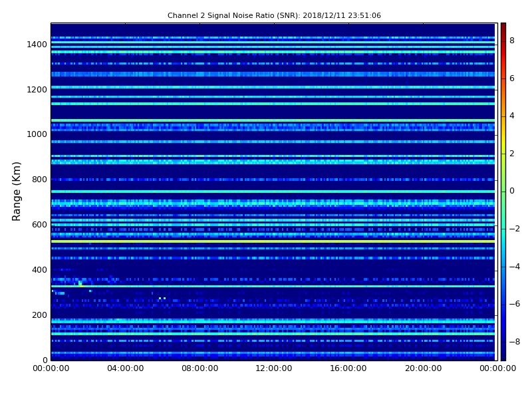This screenshot has height=399, width=532.
Task: Click the colorbar label −2
Action: [x=515, y=229]
